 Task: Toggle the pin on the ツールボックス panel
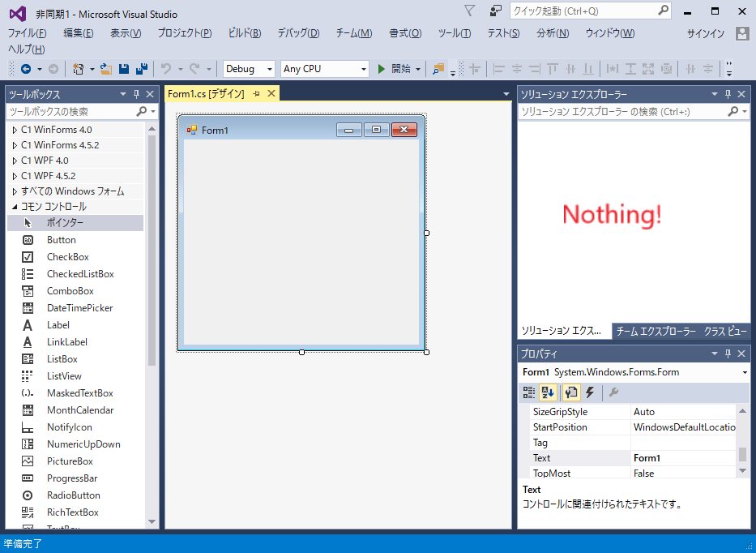click(136, 94)
